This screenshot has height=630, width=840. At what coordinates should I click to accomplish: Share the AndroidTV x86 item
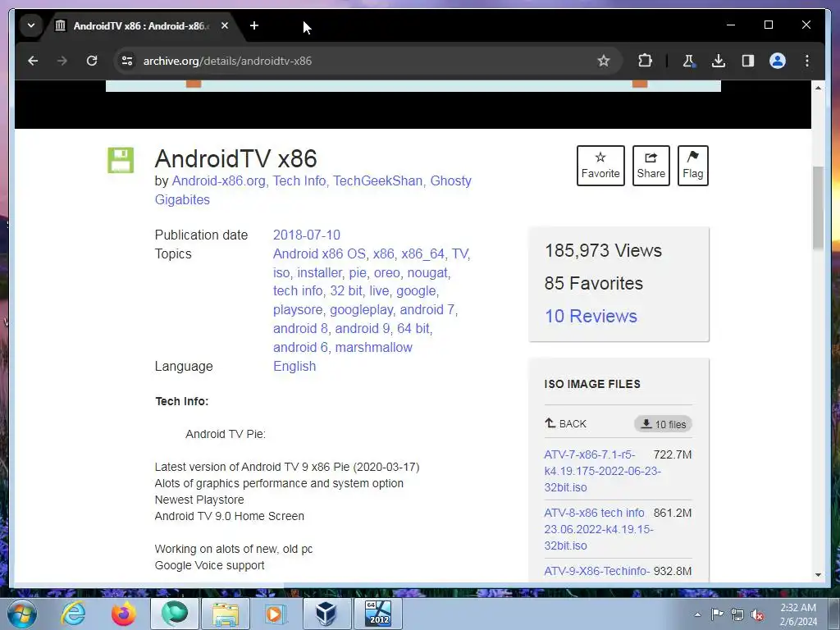(651, 166)
